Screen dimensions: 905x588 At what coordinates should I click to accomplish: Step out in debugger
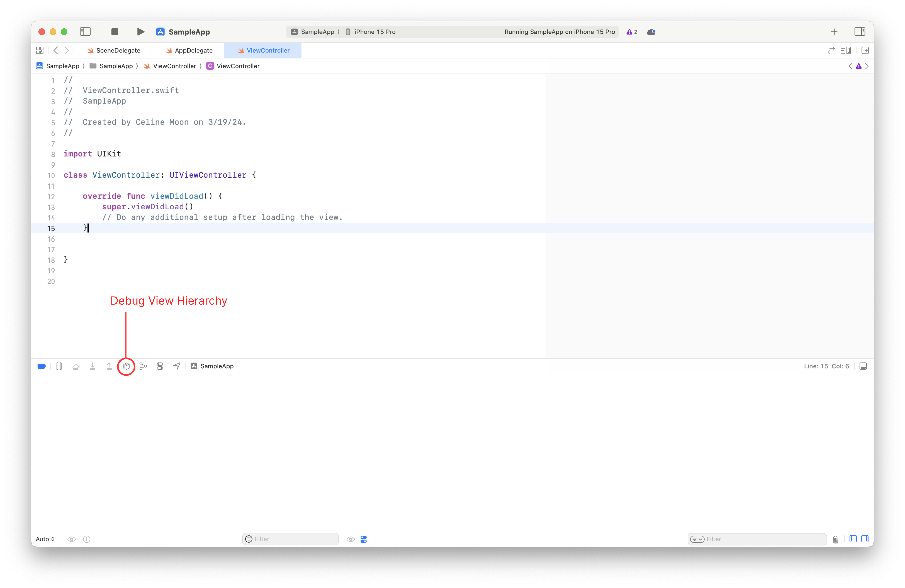[x=109, y=366]
